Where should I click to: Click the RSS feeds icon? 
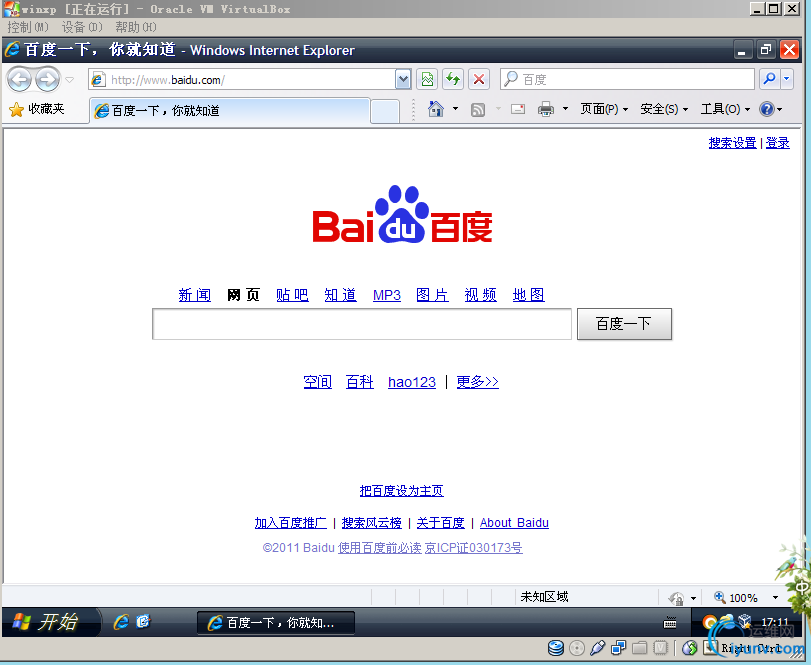coord(478,109)
